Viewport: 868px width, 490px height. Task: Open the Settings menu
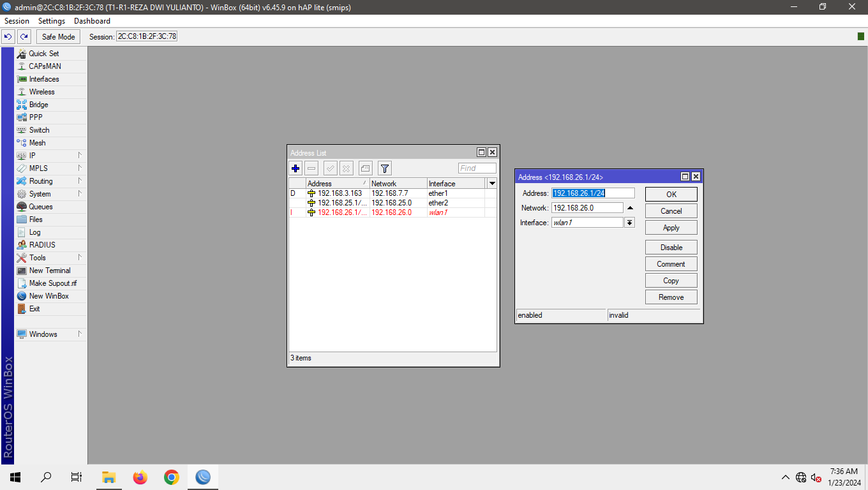[52, 21]
